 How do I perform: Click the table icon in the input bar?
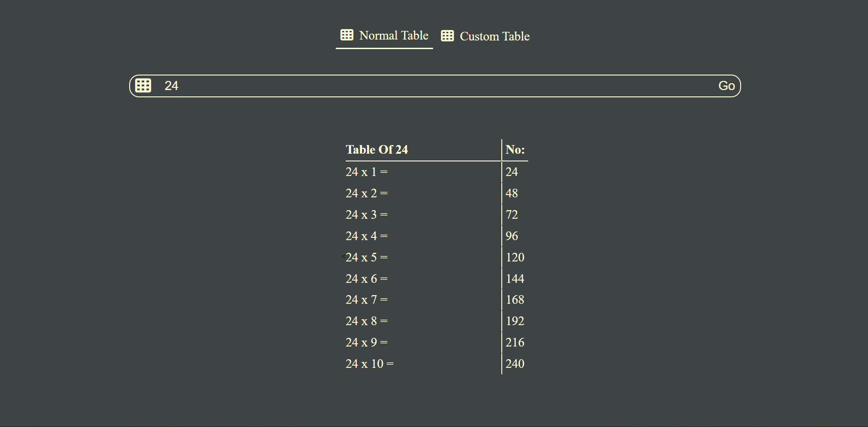pyautogui.click(x=143, y=85)
